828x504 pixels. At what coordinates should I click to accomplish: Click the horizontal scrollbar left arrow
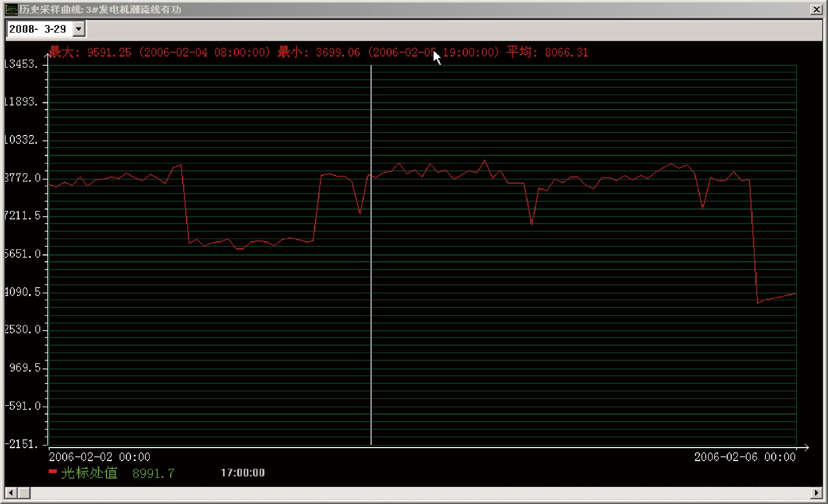11,493
